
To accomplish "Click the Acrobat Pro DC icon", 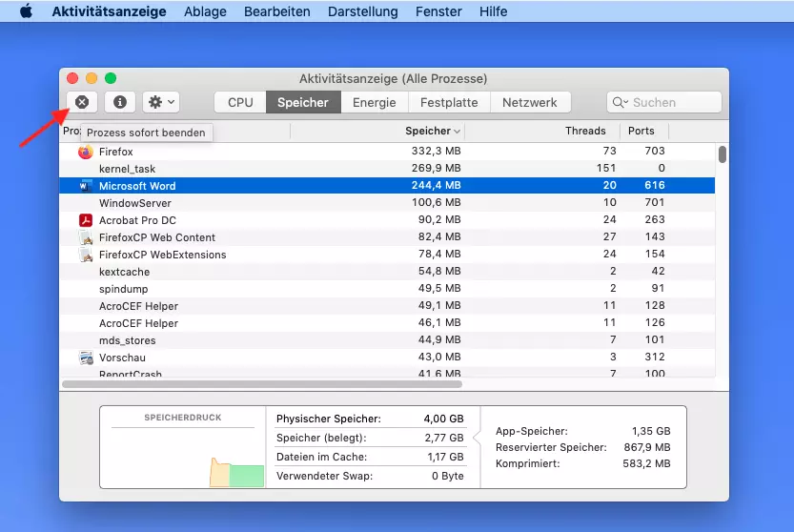I will click(86, 220).
